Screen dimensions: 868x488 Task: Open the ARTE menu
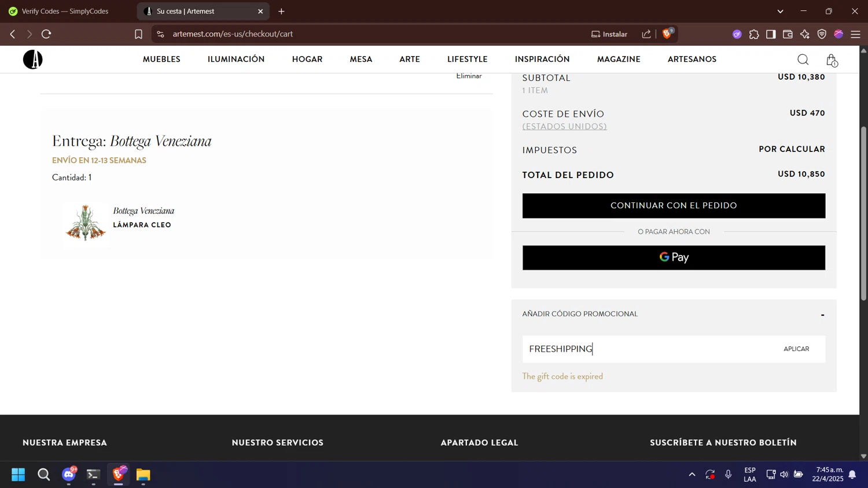410,59
